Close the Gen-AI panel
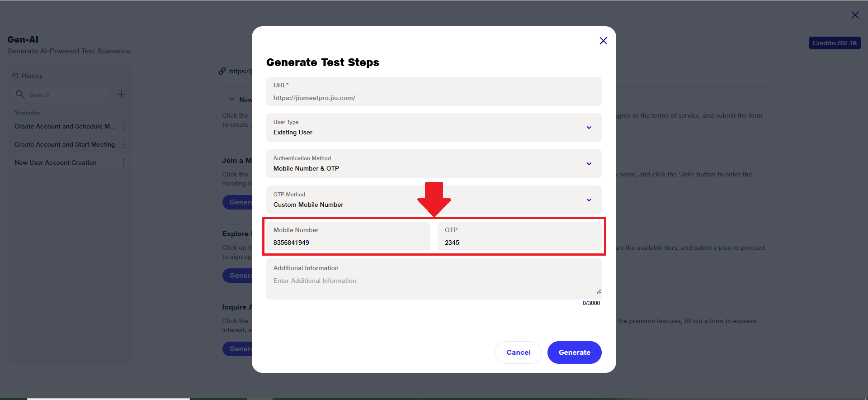The height and width of the screenshot is (400, 868). click(855, 15)
